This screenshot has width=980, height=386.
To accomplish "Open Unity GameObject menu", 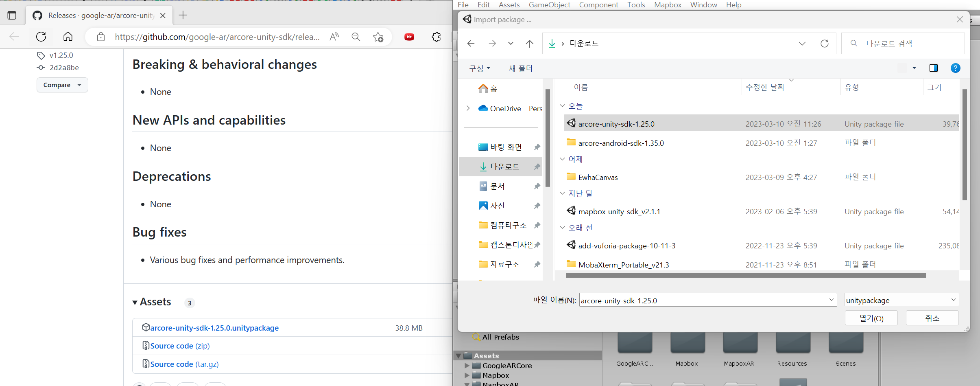I will (549, 4).
